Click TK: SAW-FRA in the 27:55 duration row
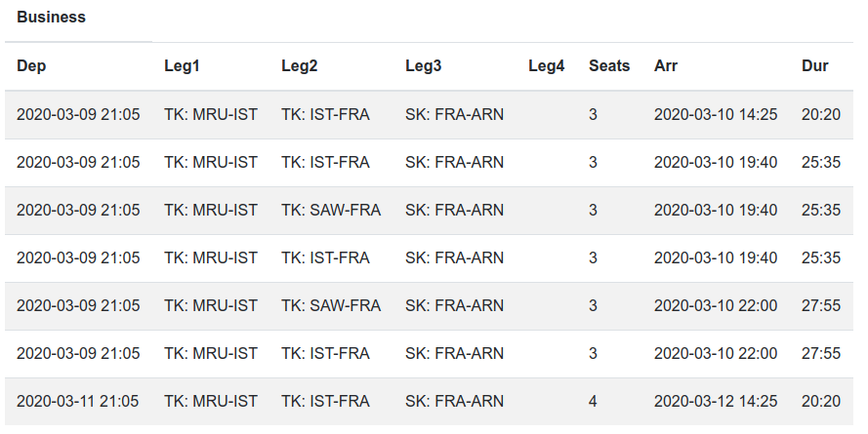Image resolution: width=868 pixels, height=434 pixels. [x=331, y=305]
